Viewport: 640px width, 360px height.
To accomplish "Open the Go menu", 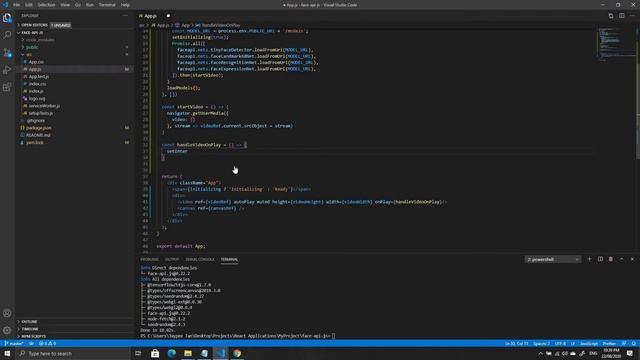I will click(78, 5).
